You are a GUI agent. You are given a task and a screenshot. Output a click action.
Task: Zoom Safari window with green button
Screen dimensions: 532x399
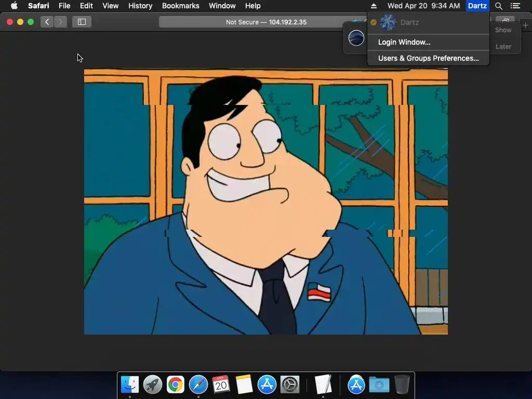click(31, 22)
